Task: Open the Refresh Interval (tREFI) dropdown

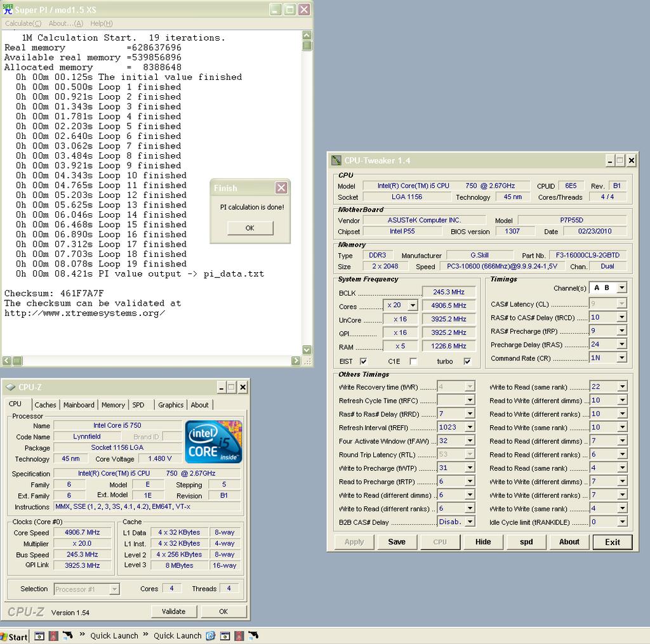Action: coord(470,427)
